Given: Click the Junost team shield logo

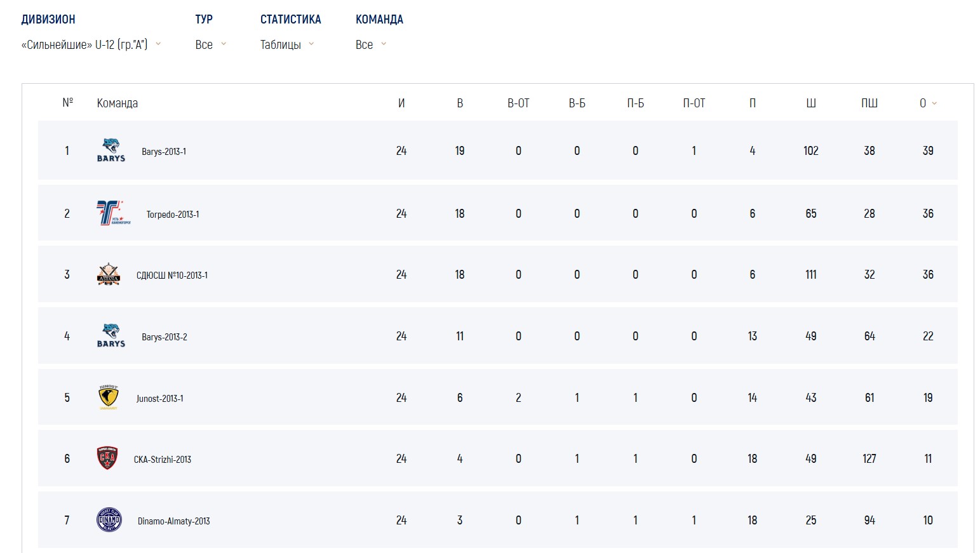Looking at the screenshot, I should pos(109,397).
